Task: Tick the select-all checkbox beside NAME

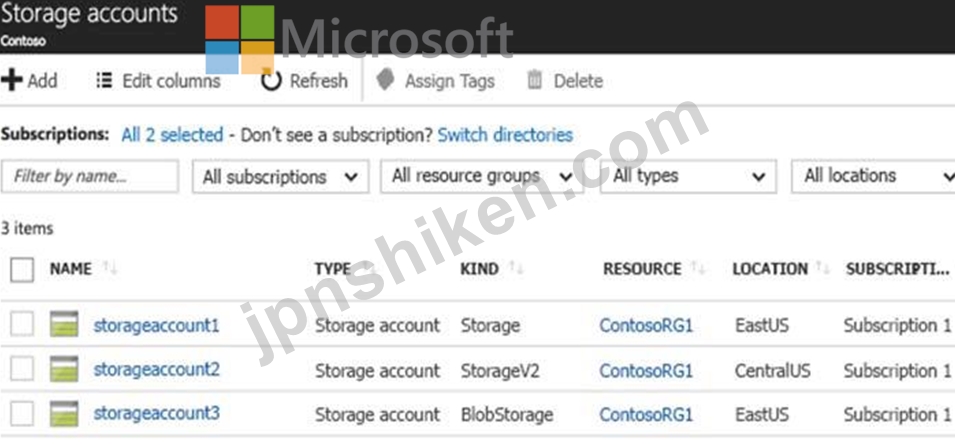Action: click(22, 269)
